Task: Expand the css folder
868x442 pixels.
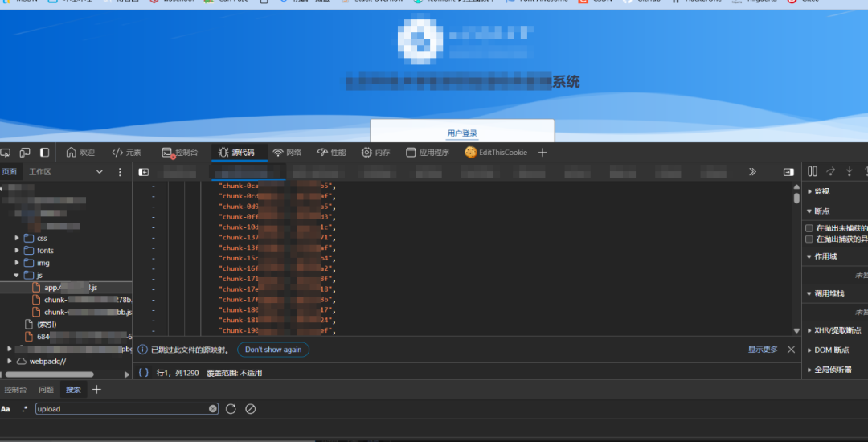Action: click(x=17, y=239)
